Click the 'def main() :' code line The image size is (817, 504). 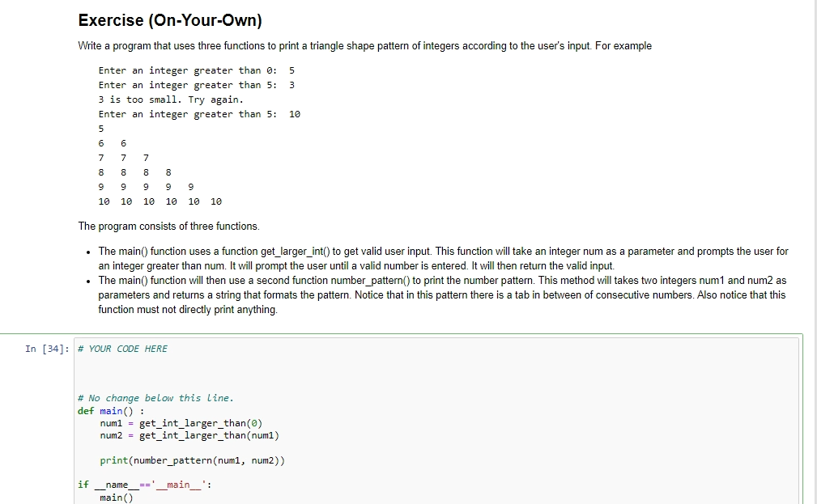point(111,411)
